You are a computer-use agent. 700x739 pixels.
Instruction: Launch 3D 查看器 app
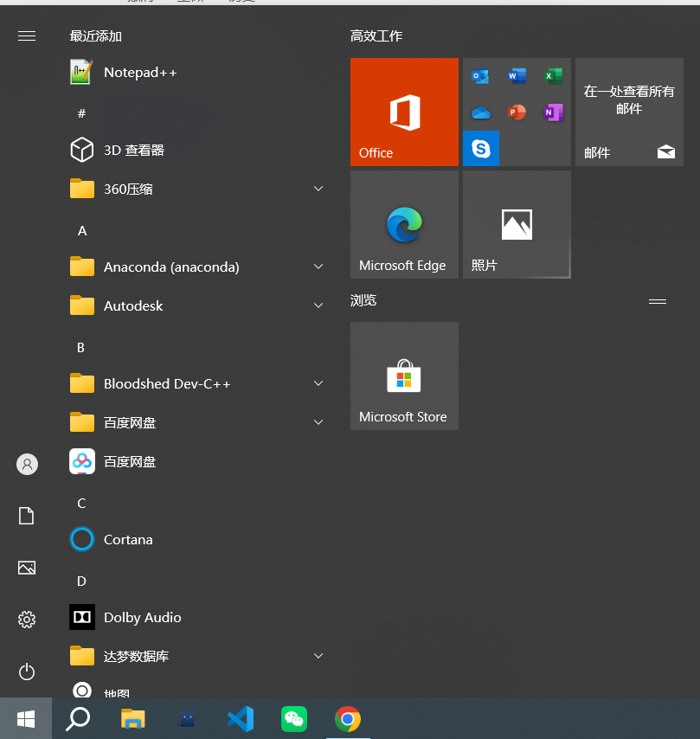point(196,151)
